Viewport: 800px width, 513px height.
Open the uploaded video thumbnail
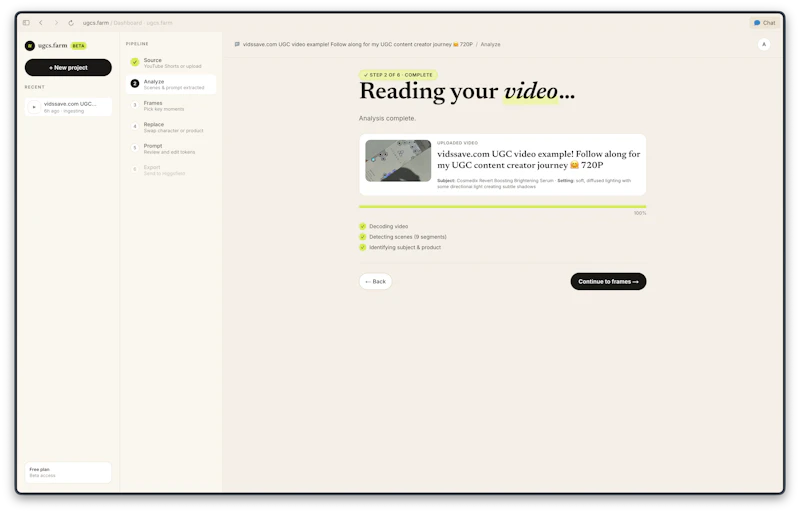tap(398, 161)
